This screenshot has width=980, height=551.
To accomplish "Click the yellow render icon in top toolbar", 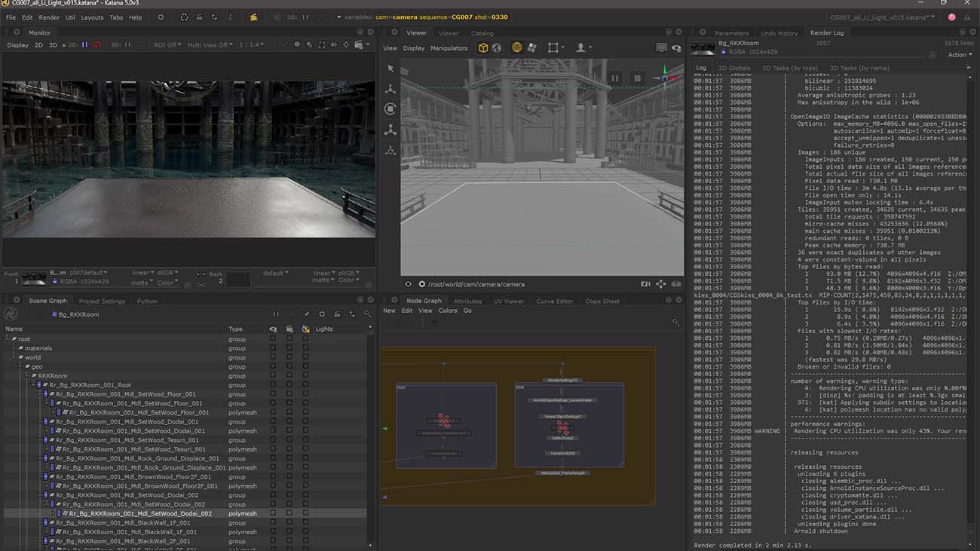I will pos(253,17).
